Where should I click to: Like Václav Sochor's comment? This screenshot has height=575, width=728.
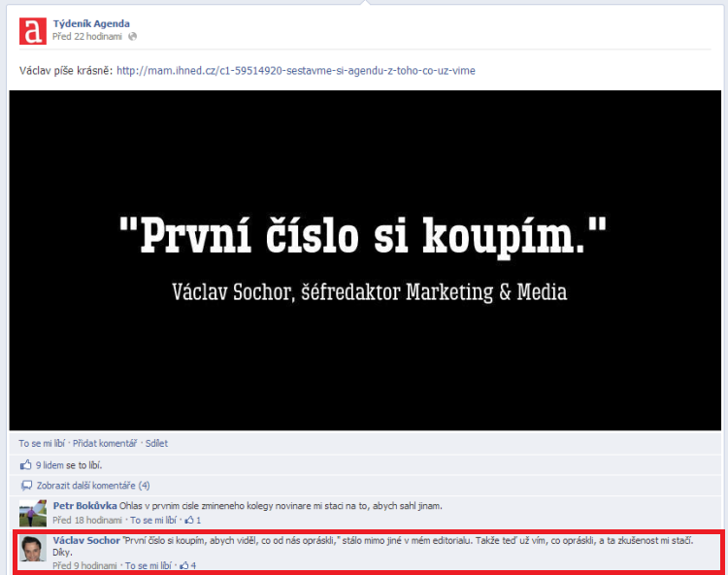148,565
